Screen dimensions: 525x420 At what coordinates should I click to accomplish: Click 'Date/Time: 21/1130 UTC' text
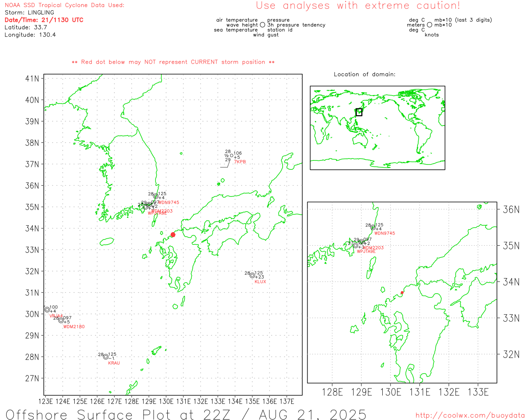[x=44, y=20]
